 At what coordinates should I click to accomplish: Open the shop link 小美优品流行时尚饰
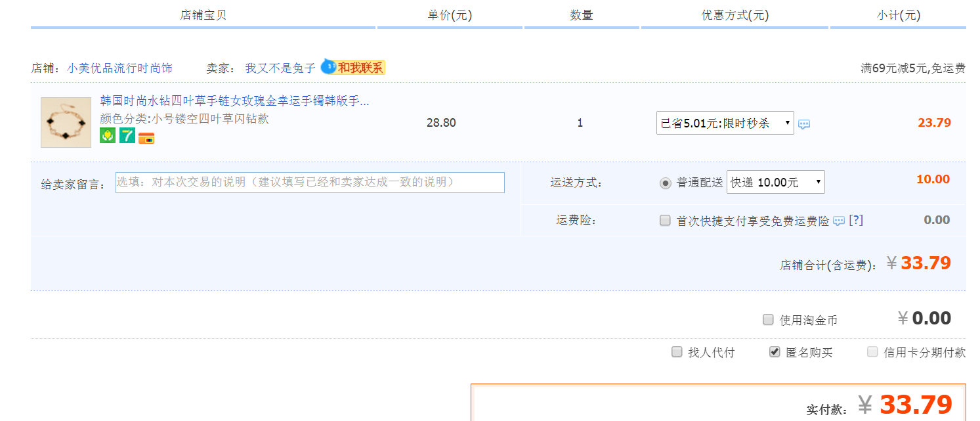pos(119,68)
